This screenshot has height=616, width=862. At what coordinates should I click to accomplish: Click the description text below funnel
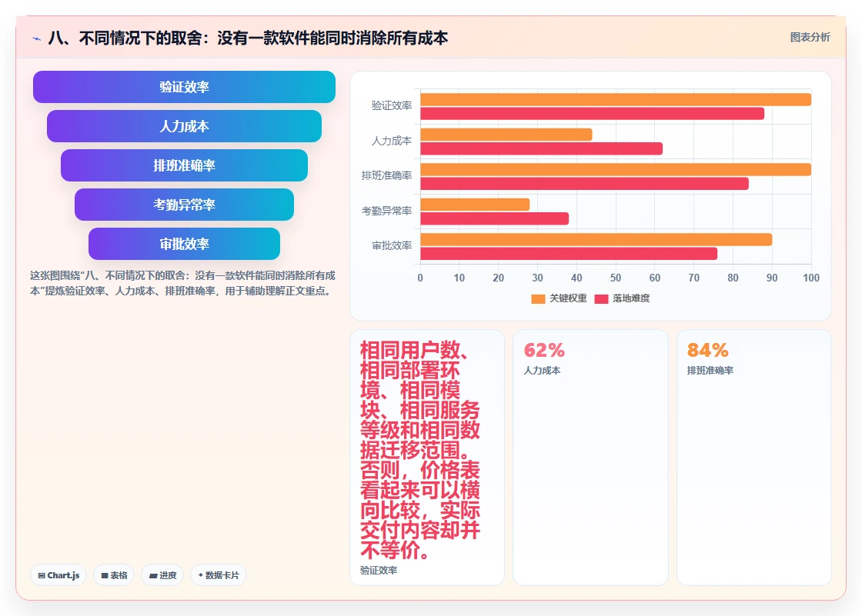tap(182, 283)
